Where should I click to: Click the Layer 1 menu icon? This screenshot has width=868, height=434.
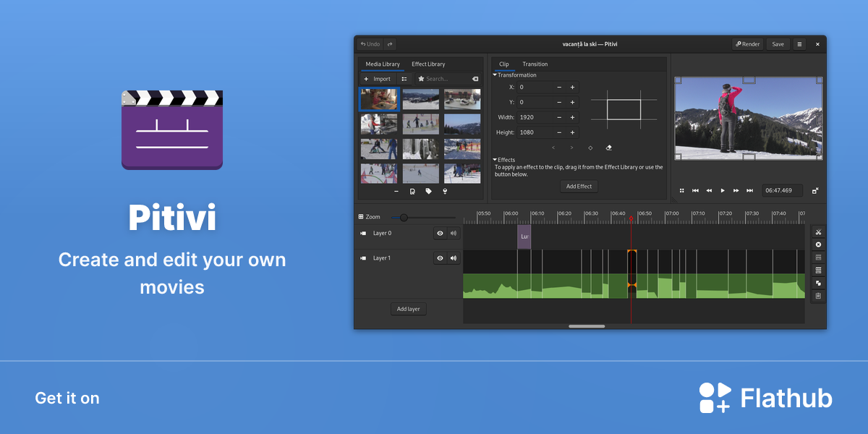click(363, 258)
